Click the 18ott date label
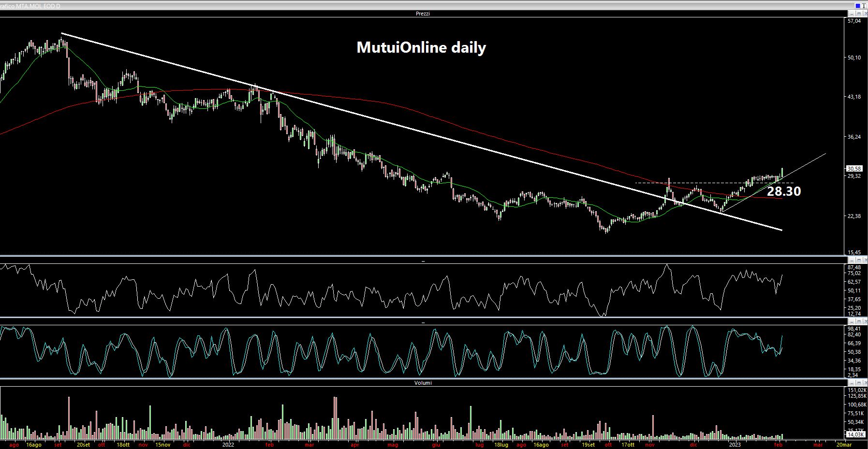 pyautogui.click(x=123, y=445)
